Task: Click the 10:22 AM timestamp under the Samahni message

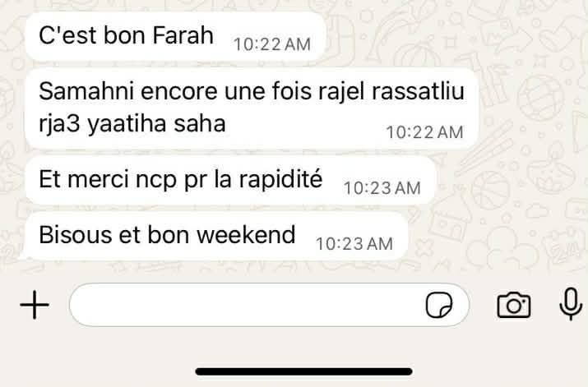Action: 424,132
